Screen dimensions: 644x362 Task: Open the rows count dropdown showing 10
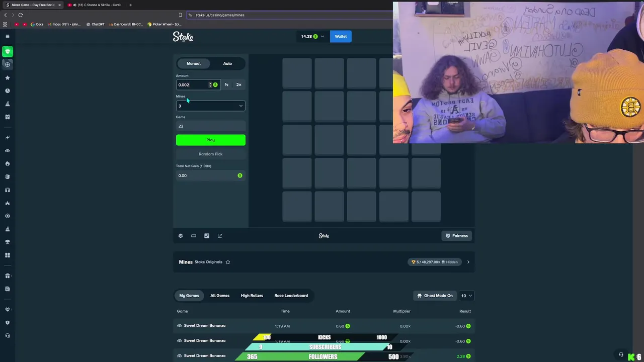467,296
